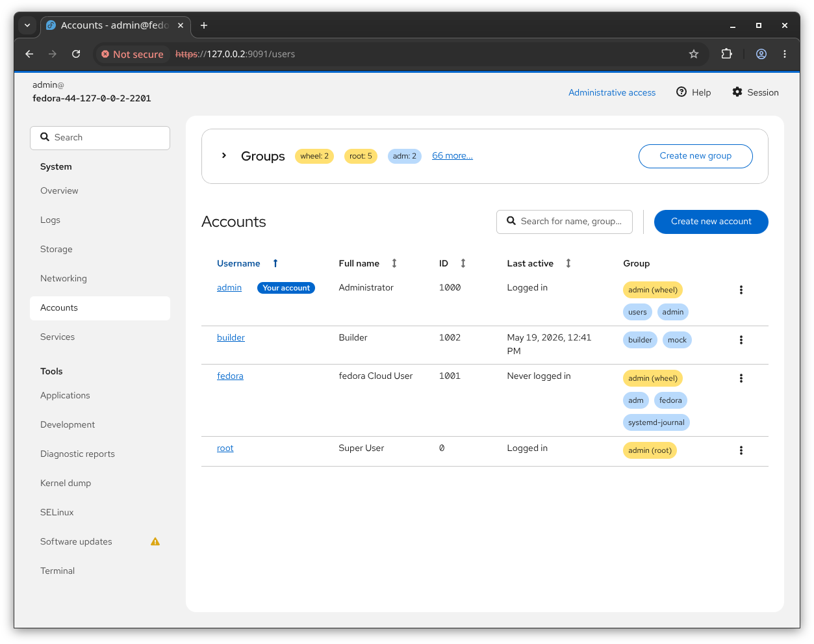This screenshot has width=814, height=644.
Task: Open kebab menu for admin account row
Action: pos(741,290)
